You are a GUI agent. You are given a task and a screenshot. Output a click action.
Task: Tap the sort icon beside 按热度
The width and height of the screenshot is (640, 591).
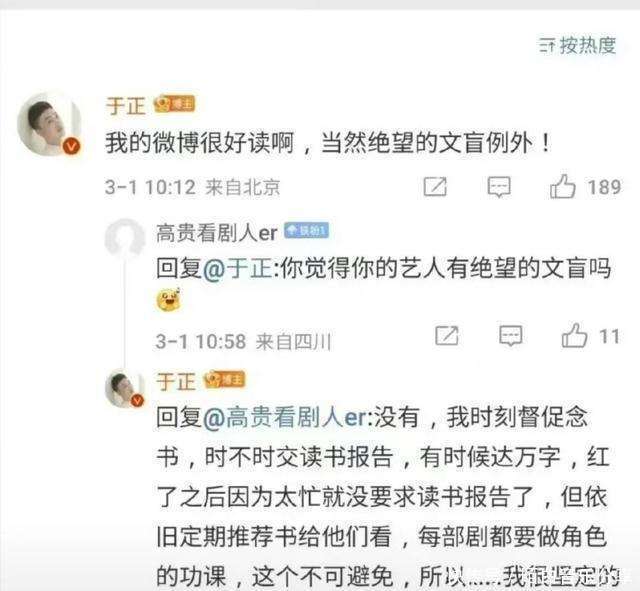point(547,45)
